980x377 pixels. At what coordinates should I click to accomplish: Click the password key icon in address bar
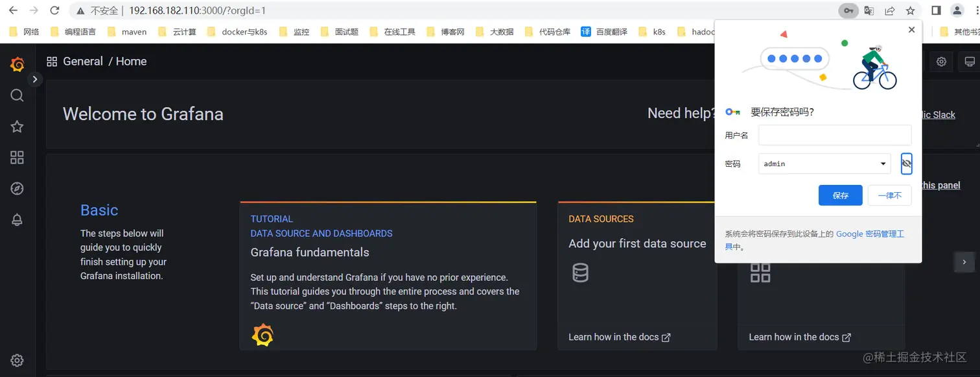tap(848, 10)
